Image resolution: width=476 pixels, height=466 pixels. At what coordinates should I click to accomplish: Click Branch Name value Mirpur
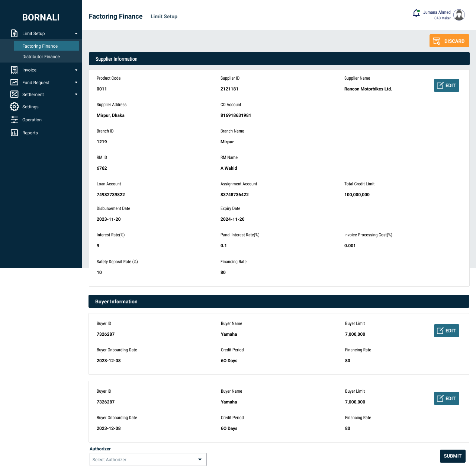pos(227,142)
